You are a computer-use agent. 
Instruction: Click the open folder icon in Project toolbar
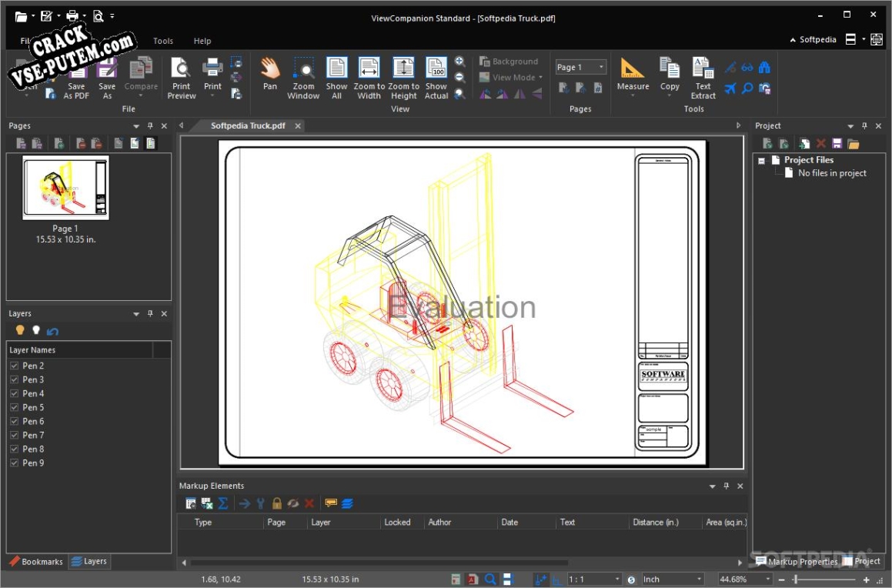pyautogui.click(x=853, y=143)
